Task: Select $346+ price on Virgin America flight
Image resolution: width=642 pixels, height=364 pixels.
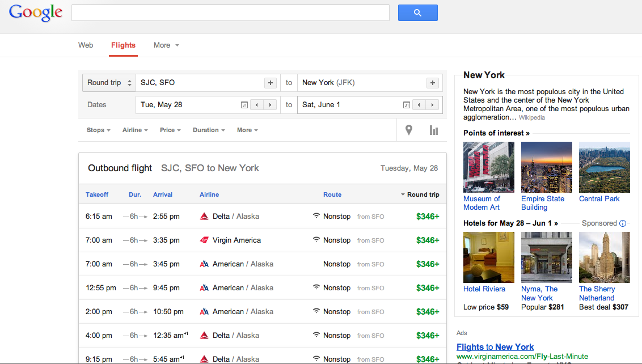Action: [x=428, y=240]
